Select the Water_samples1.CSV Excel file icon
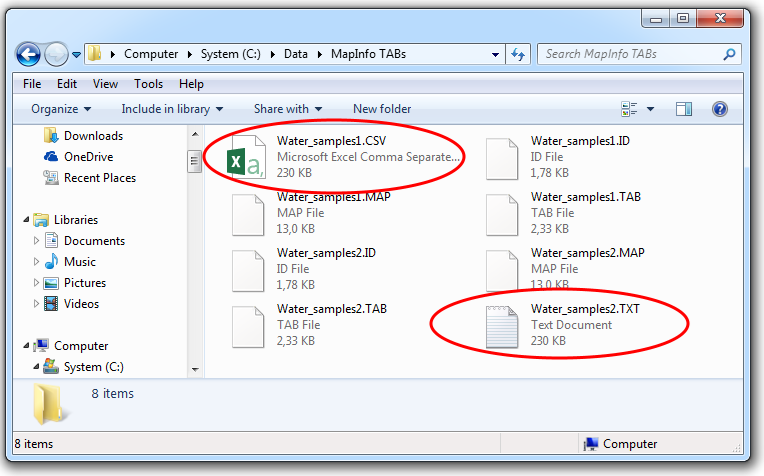The width and height of the screenshot is (764, 476). pos(247,157)
